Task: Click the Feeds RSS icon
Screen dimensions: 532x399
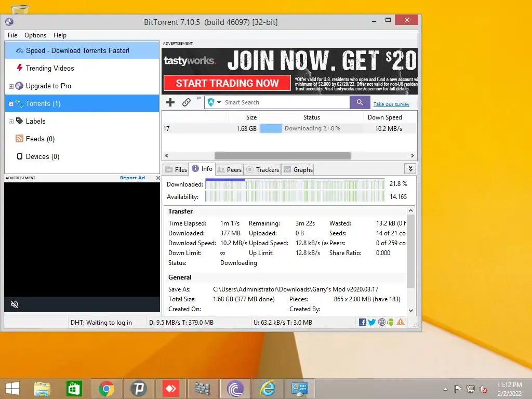Action: point(19,138)
